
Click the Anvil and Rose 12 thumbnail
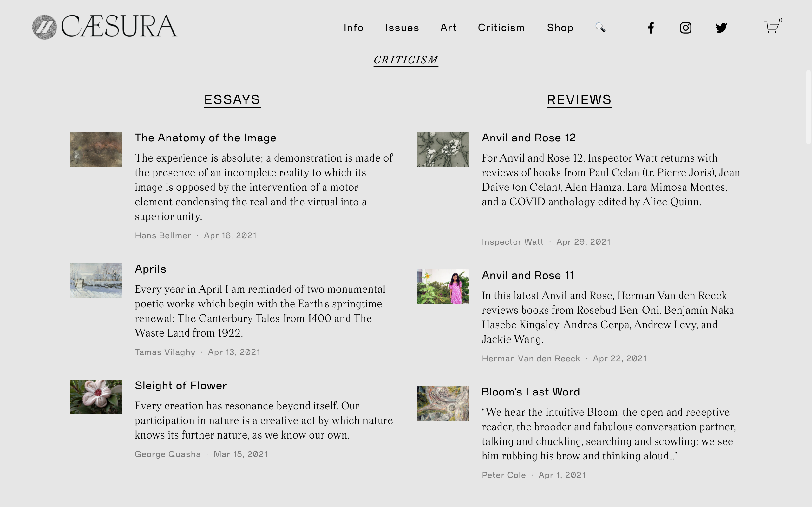point(443,149)
